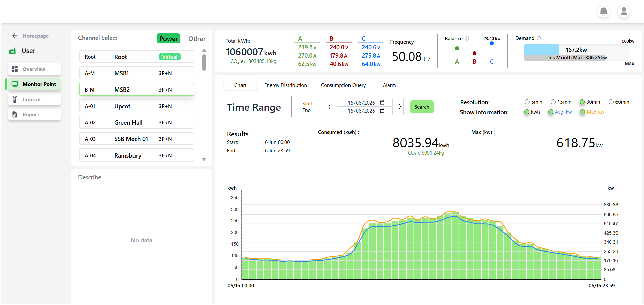Click the Overview dashboard icon
This screenshot has height=305, width=644.
[15, 69]
